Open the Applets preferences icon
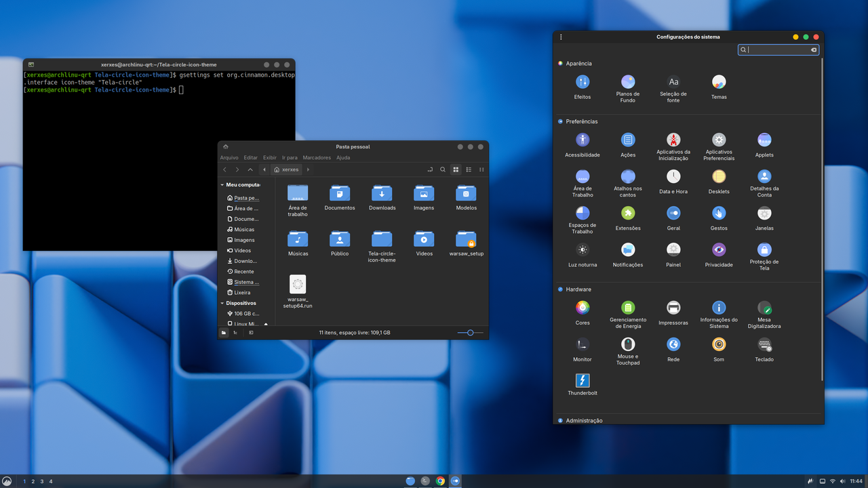Viewport: 868px width, 488px height. point(764,140)
